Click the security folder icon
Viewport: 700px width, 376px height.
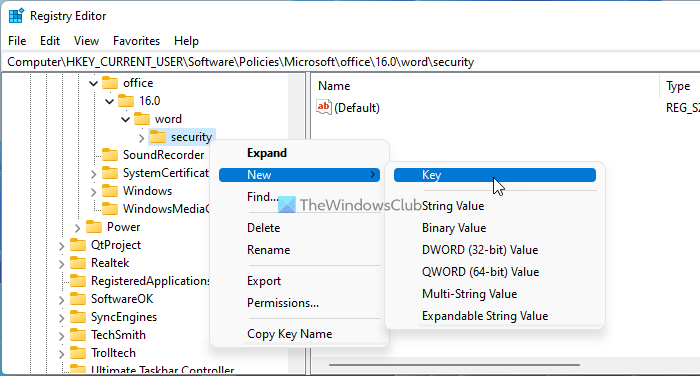158,137
